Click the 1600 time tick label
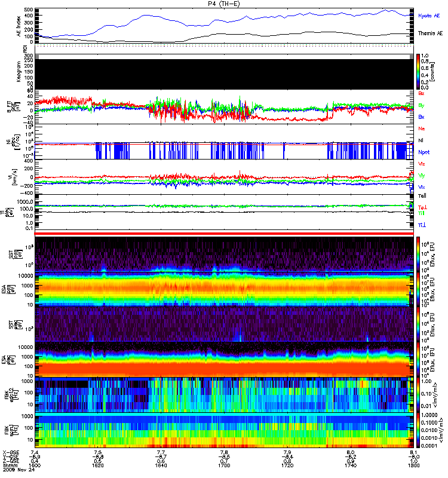The width and height of the screenshot is (448, 478). [35, 465]
